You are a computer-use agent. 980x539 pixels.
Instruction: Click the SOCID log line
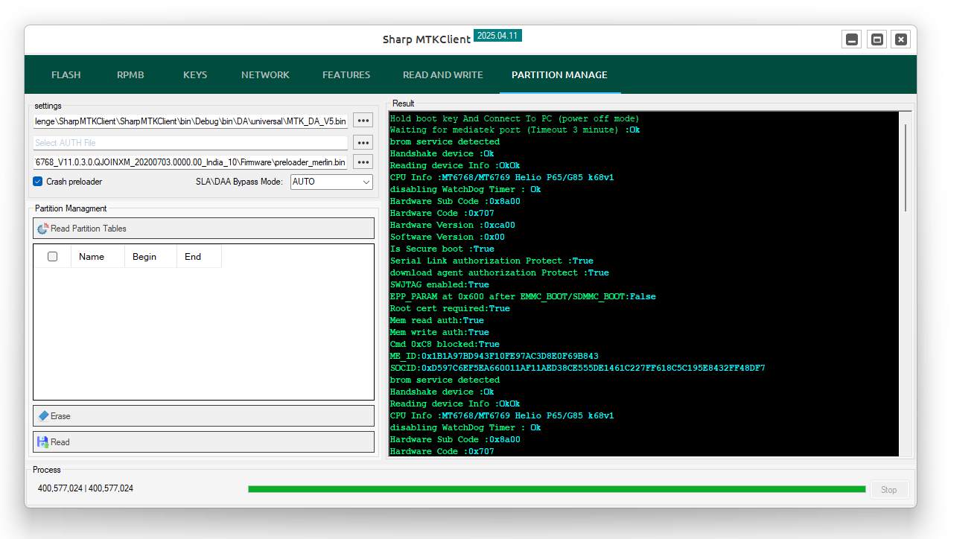578,368
